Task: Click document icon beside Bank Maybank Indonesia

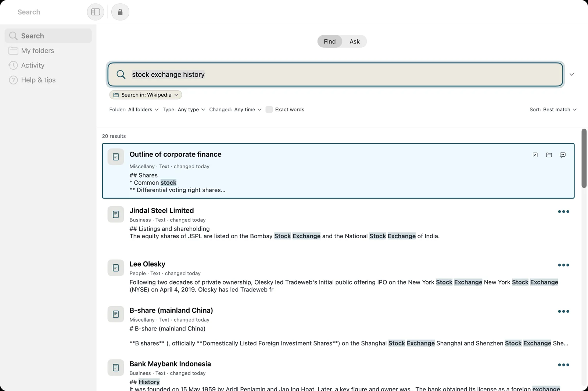Action: (x=116, y=368)
